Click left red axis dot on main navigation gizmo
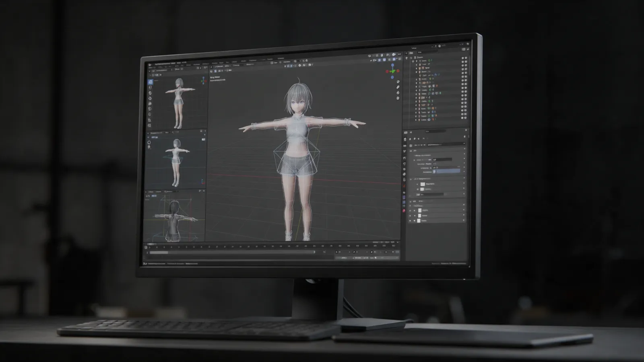This screenshot has width=644, height=362. point(387,72)
